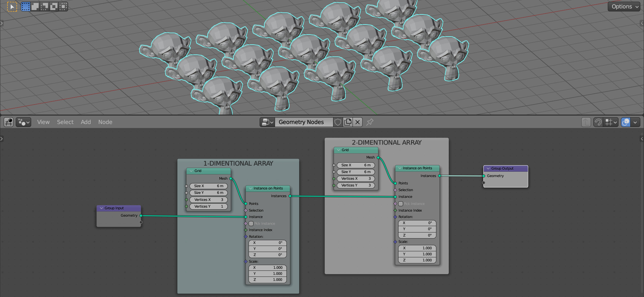Collapse the Group Output node
Viewport: 644px width, 297px height.
(488, 169)
